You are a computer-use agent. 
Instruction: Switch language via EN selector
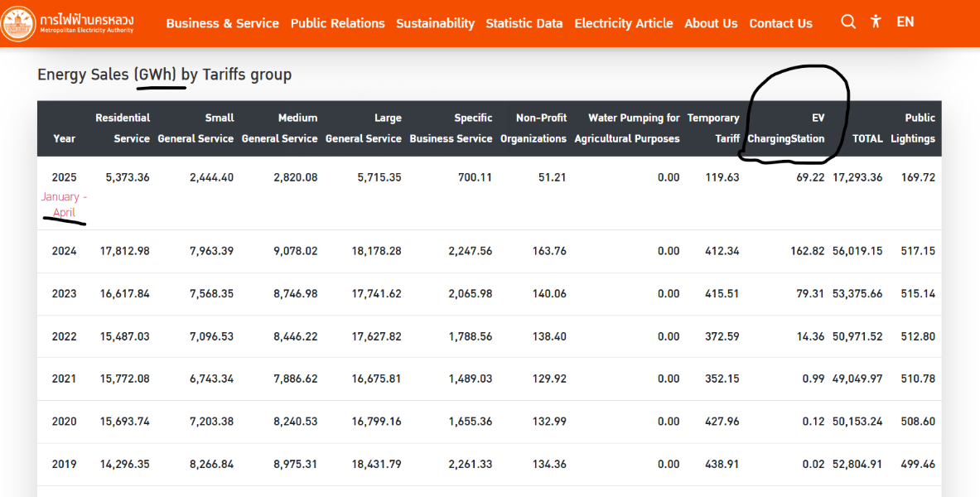905,22
